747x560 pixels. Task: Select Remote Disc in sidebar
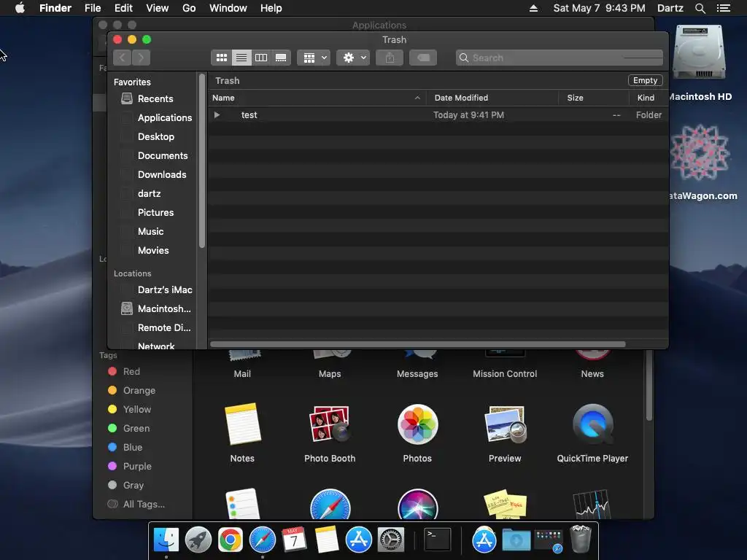tap(164, 327)
